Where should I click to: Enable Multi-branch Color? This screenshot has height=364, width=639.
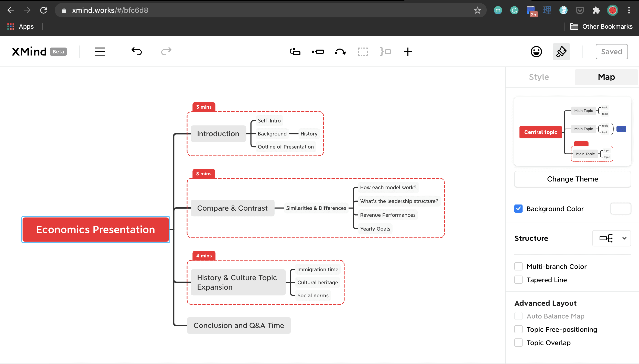(518, 266)
